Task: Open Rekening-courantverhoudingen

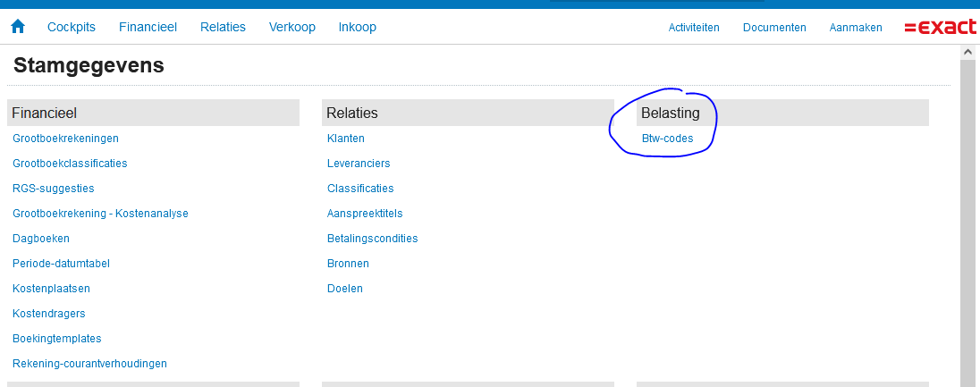Action: (x=89, y=364)
